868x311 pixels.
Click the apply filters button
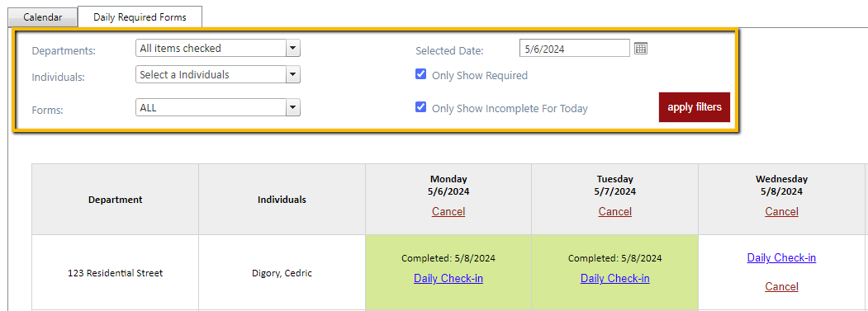(x=695, y=107)
